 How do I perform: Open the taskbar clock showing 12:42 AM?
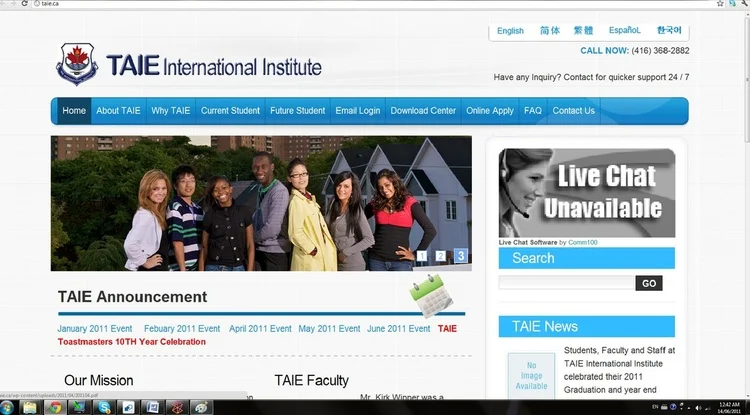[x=729, y=408]
